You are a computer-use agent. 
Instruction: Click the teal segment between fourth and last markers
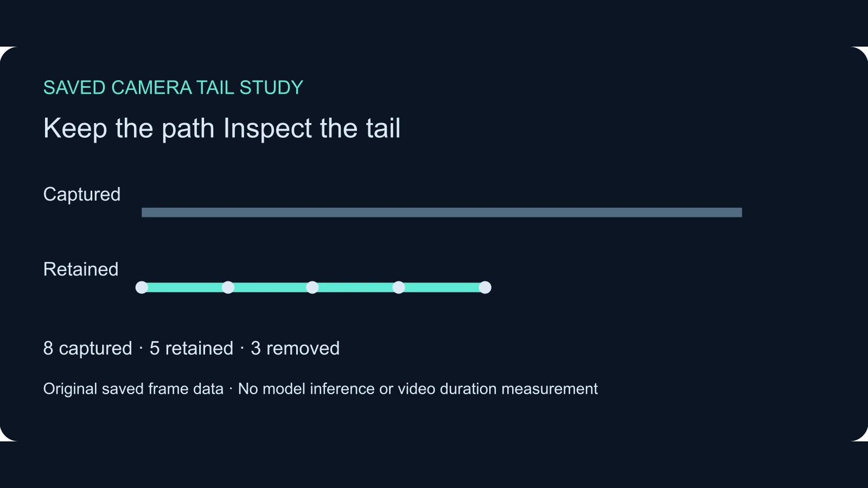pos(442,287)
